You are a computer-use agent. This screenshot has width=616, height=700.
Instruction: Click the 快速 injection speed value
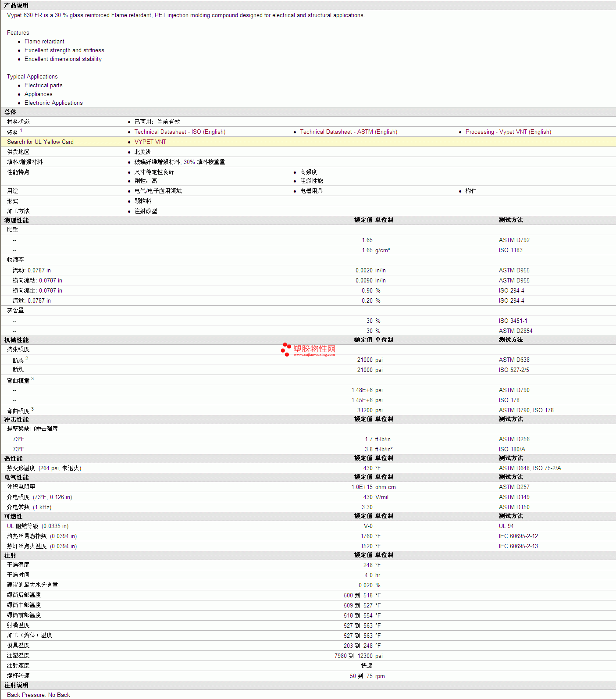click(367, 666)
